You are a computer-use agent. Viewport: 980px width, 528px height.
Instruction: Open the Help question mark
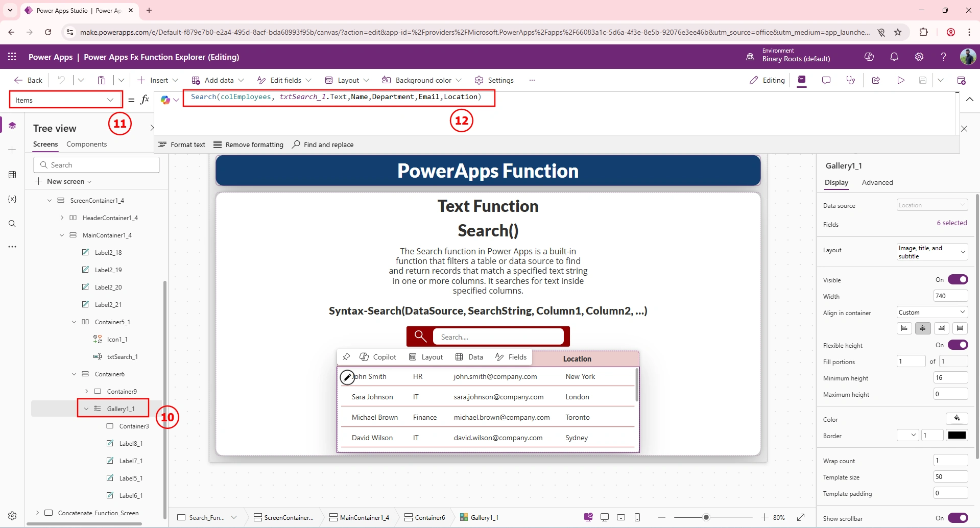pyautogui.click(x=944, y=57)
